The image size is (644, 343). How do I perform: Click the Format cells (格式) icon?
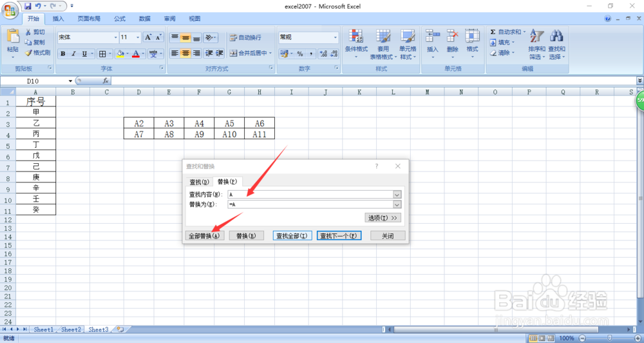472,35
